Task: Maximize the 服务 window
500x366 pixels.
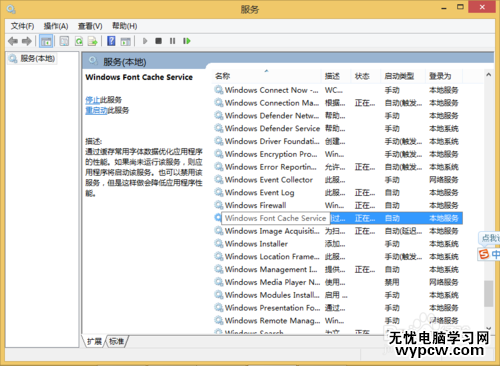Action: click(x=460, y=7)
